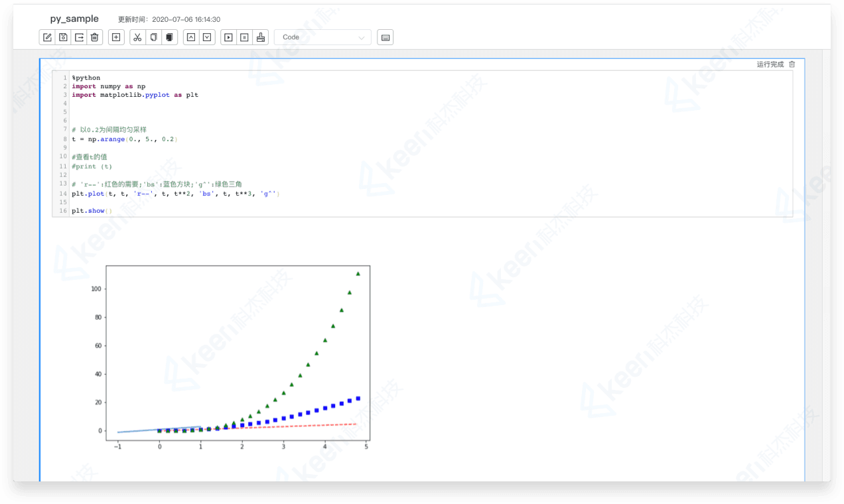
Task: Clear the cell with the trash icon beside 运行完成
Action: click(x=792, y=64)
